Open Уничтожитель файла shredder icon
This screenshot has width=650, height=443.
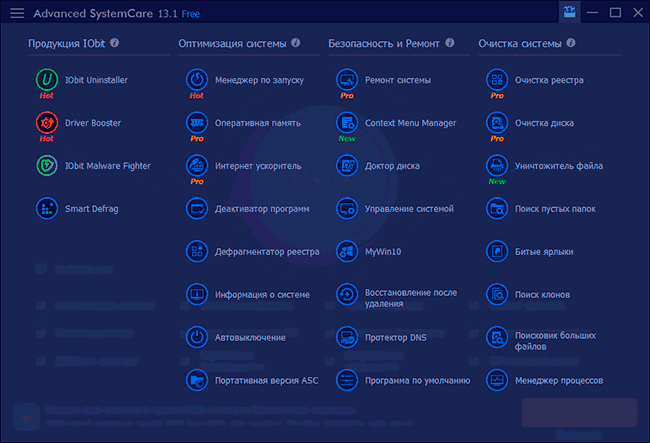click(497, 166)
